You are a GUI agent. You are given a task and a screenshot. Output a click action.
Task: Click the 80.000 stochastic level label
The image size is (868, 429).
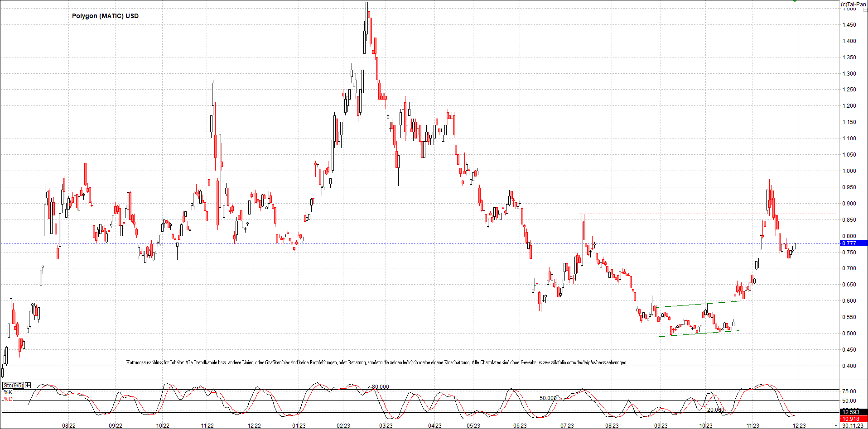coord(380,387)
